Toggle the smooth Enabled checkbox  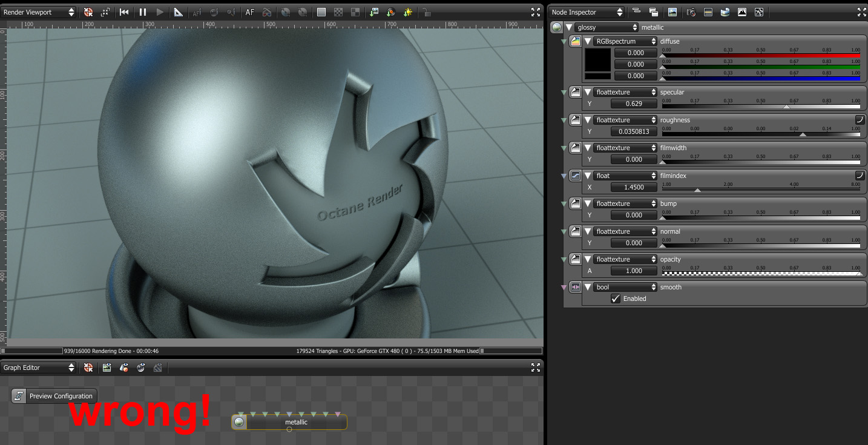616,298
